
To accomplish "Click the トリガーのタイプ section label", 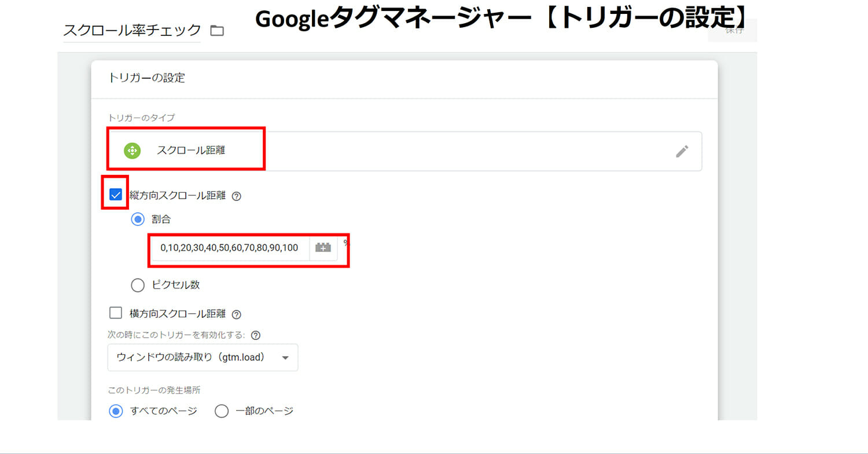I will point(141,118).
